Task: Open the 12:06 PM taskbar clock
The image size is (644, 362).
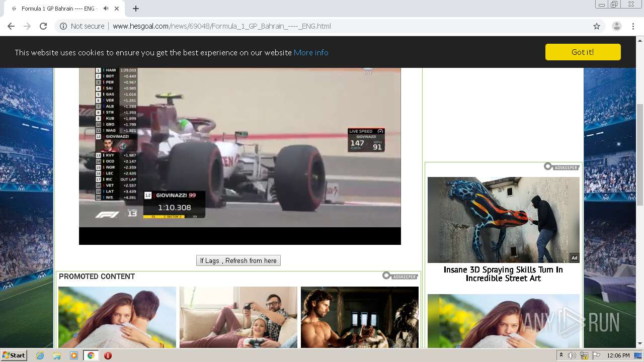Action: pyautogui.click(x=618, y=355)
